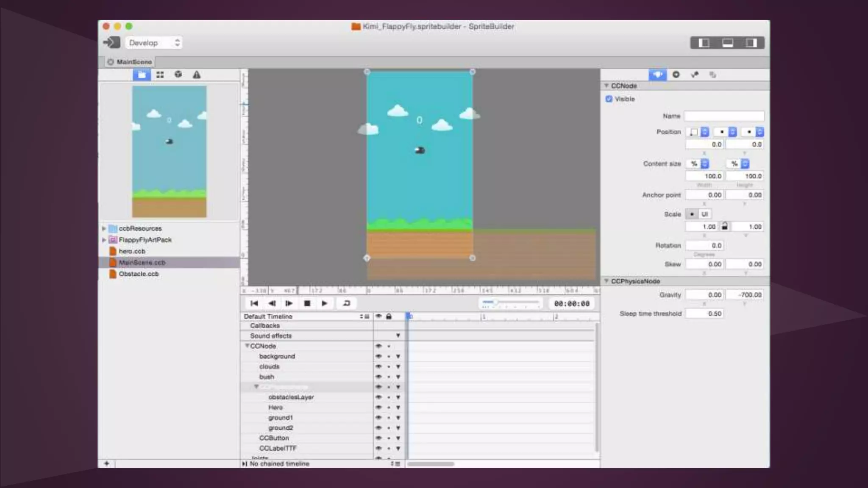Click the Name input field
This screenshot has height=488, width=868.
point(724,116)
